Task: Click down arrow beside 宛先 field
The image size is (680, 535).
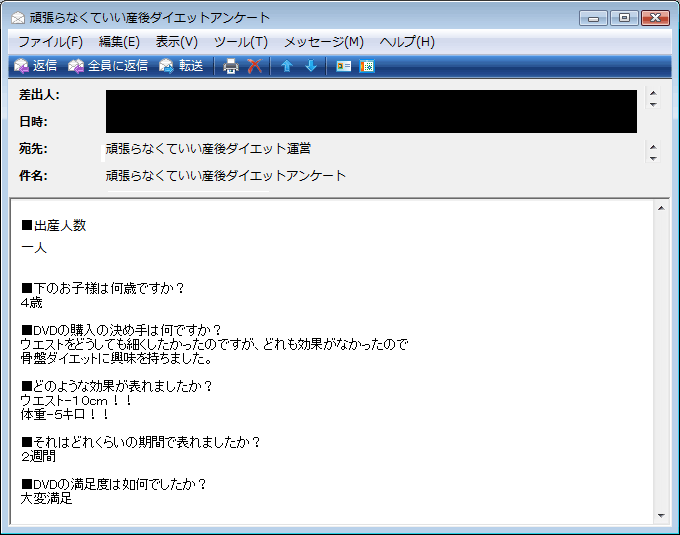Action: [653, 158]
